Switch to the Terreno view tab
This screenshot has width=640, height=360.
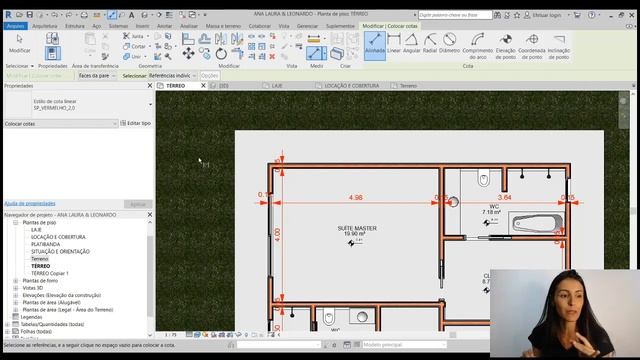click(408, 86)
